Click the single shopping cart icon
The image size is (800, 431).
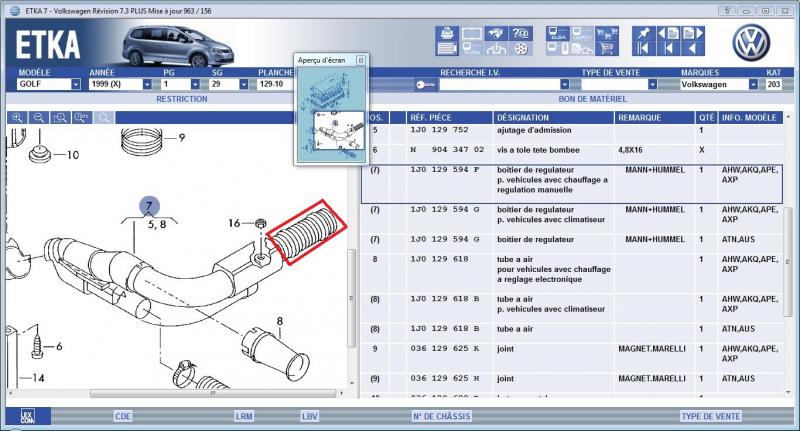[x=607, y=48]
